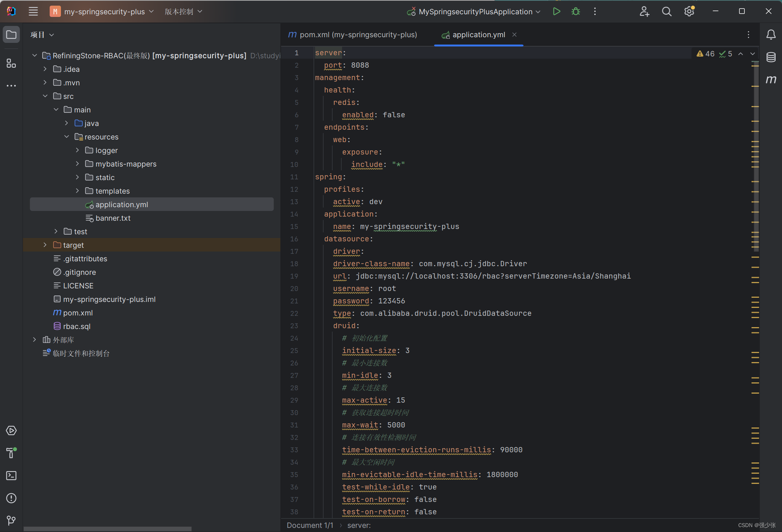Open Search Everywhere magnifier
Image resolution: width=782 pixels, height=532 pixels.
[666, 12]
